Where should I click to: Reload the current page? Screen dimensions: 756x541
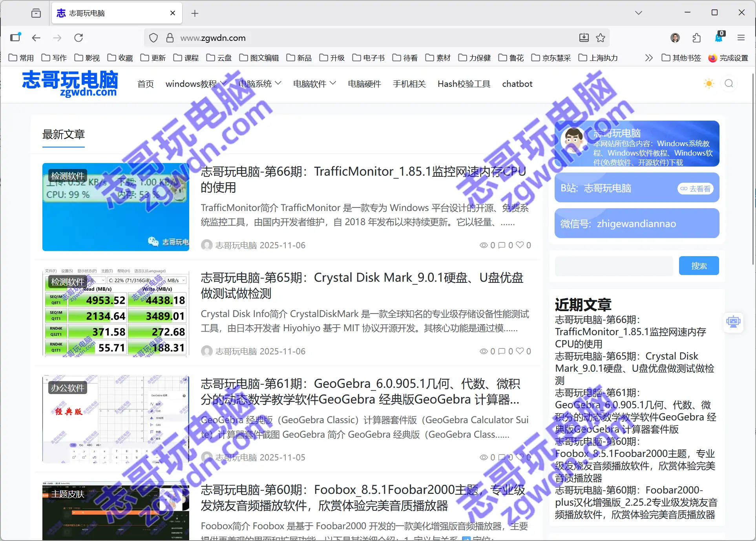click(x=79, y=38)
